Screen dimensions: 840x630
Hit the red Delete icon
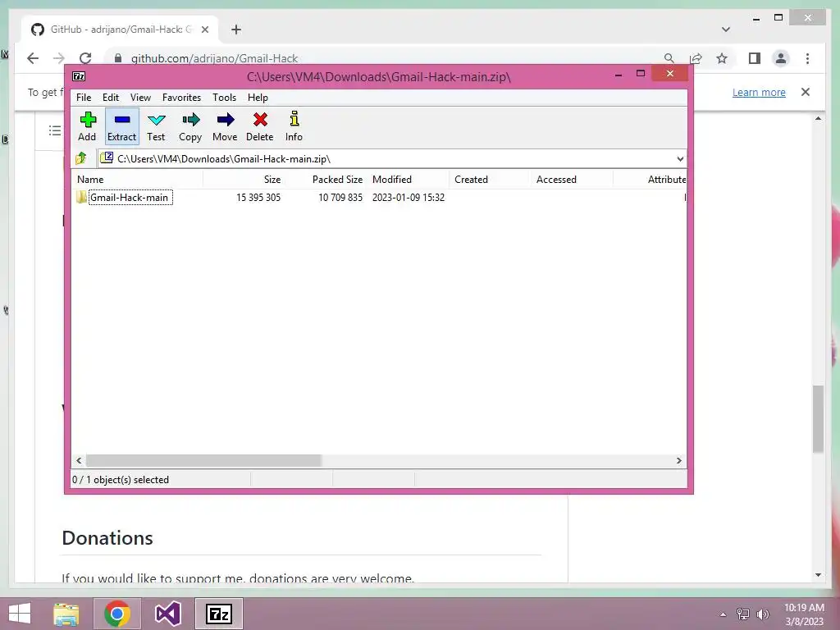(x=260, y=126)
